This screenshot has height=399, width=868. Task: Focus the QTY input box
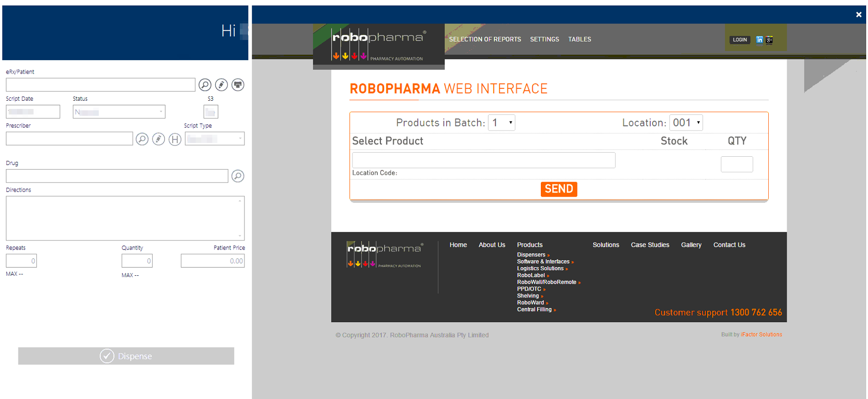coord(737,164)
